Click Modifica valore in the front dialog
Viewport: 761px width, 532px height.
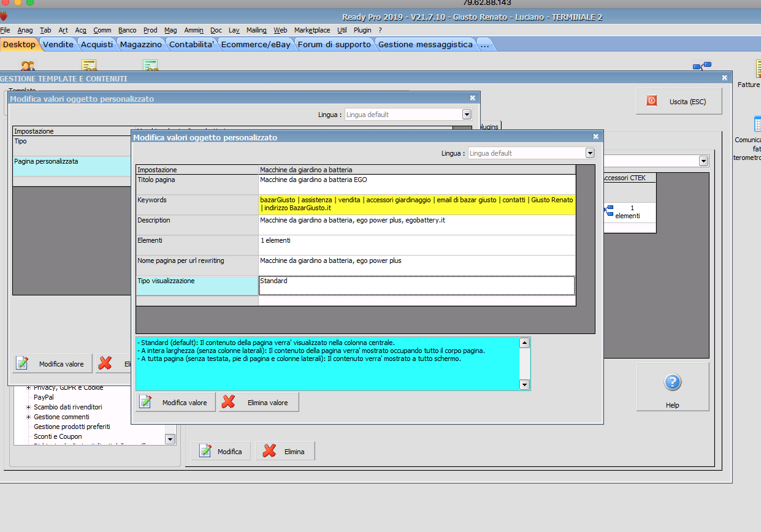(175, 402)
